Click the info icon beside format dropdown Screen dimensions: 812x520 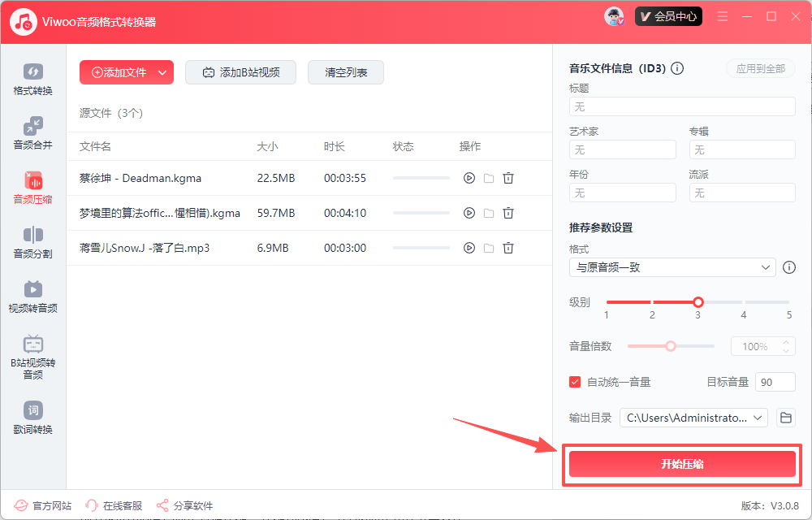tap(788, 267)
